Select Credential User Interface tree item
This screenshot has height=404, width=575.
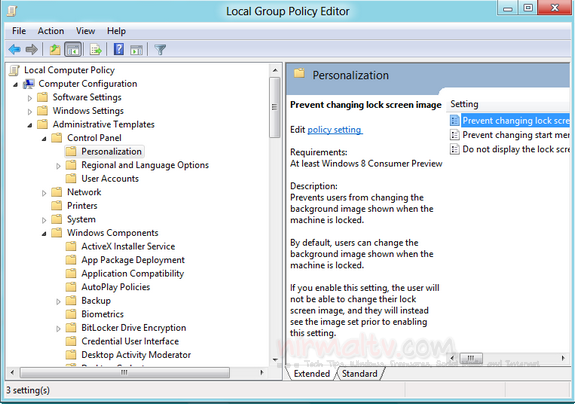[x=130, y=341]
